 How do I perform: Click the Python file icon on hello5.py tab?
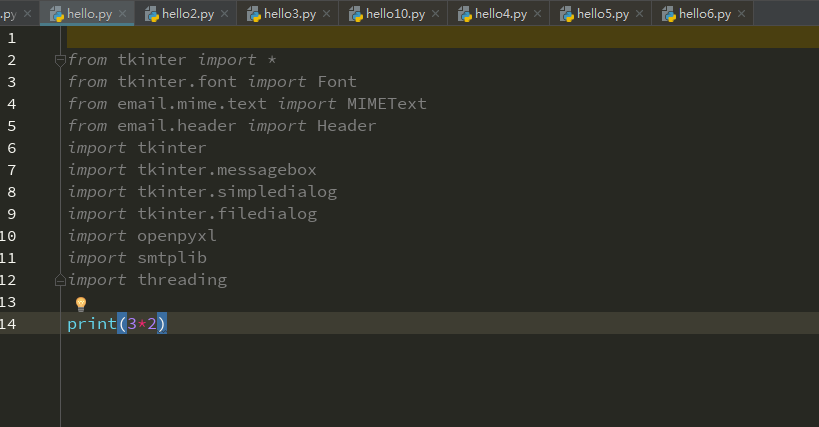pyautogui.click(x=566, y=14)
